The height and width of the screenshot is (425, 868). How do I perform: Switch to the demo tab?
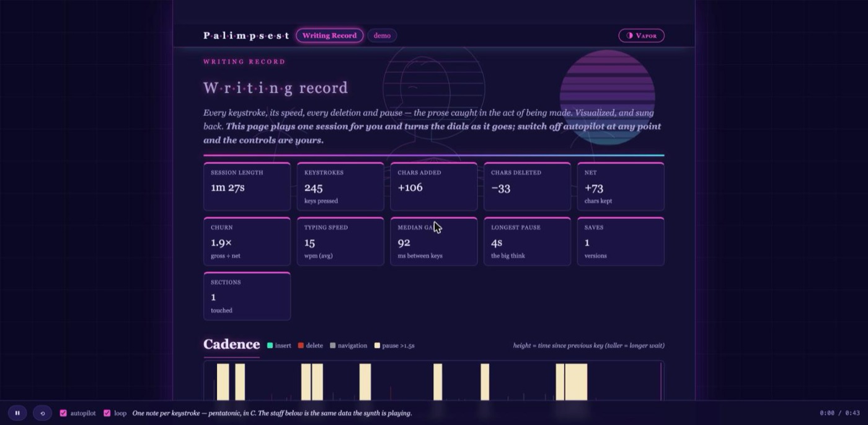[382, 35]
